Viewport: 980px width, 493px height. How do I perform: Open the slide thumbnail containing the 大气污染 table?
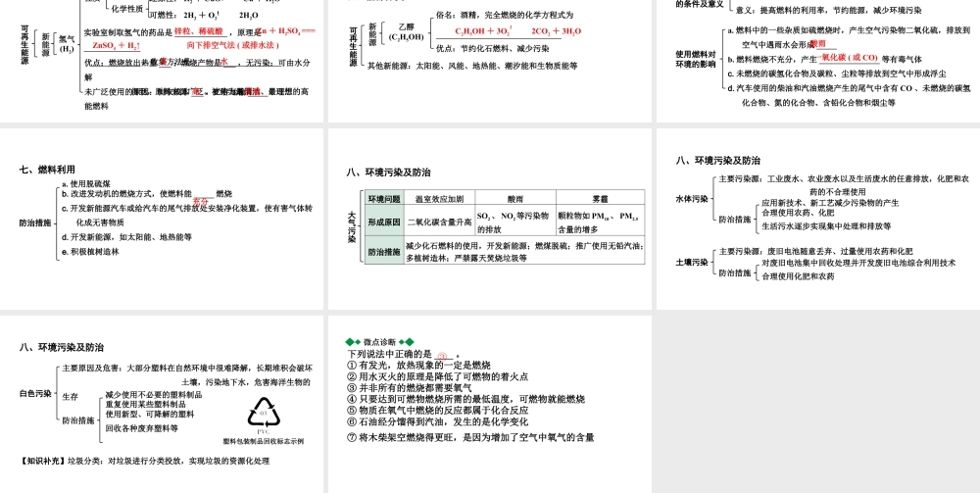click(x=490, y=219)
